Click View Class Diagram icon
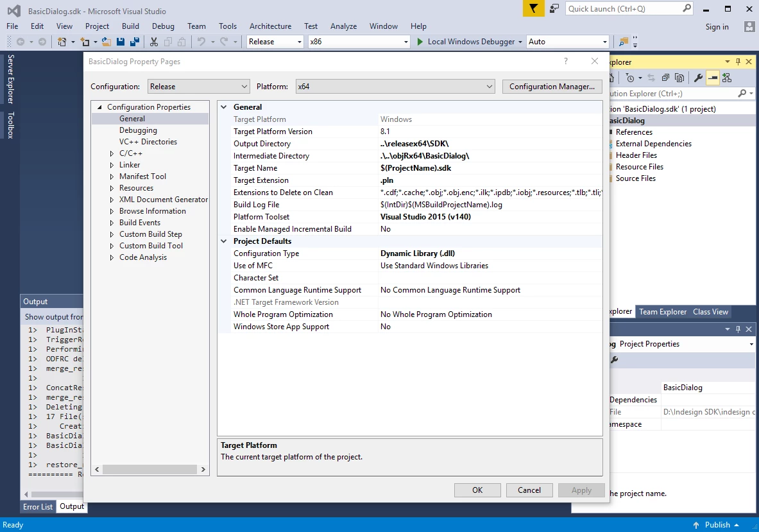 tap(726, 78)
